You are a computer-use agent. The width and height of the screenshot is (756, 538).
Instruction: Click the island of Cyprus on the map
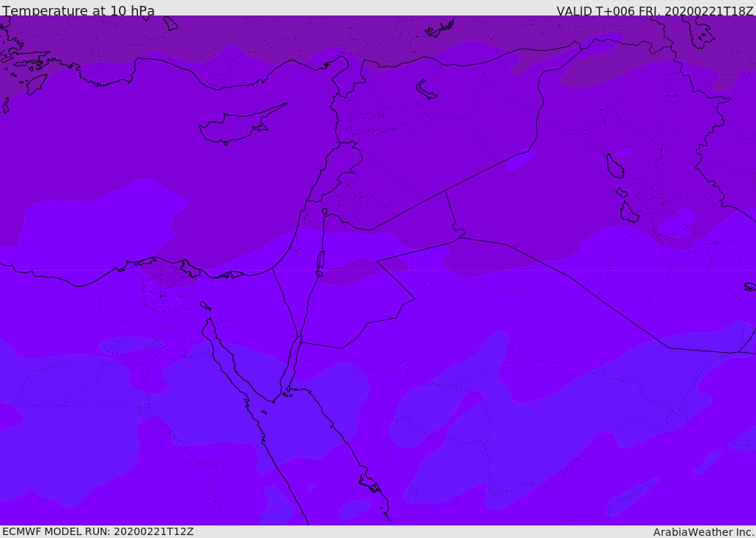pos(242,125)
